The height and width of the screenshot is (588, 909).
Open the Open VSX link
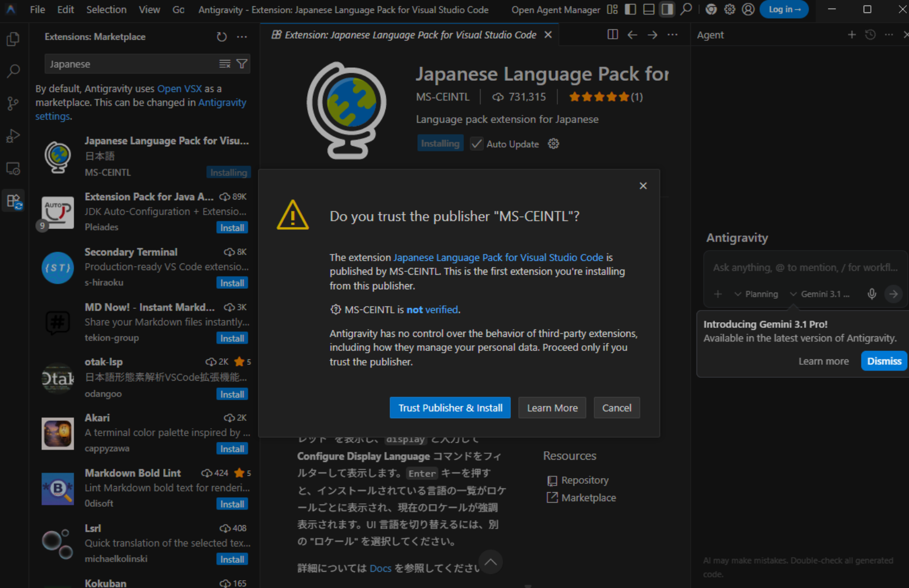pos(179,88)
